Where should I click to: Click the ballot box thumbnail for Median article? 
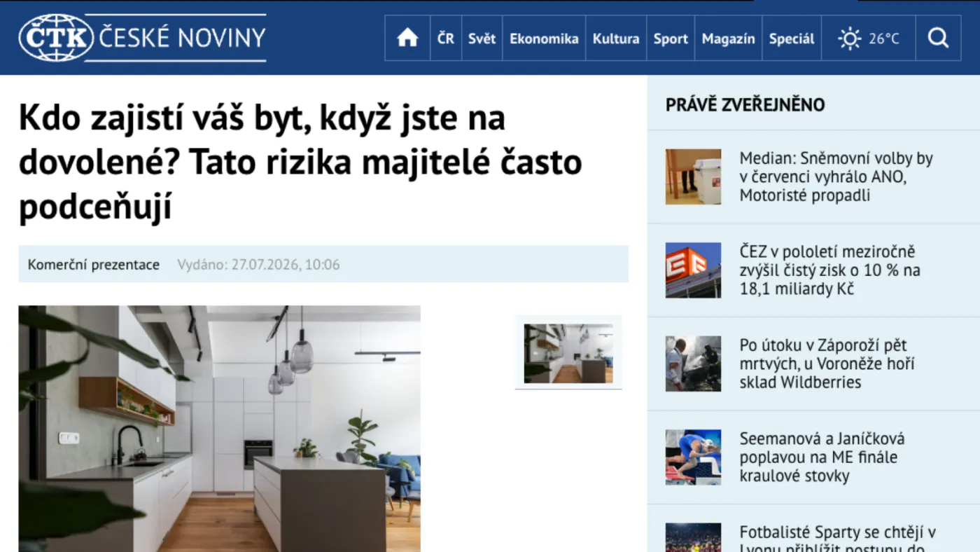pos(693,177)
